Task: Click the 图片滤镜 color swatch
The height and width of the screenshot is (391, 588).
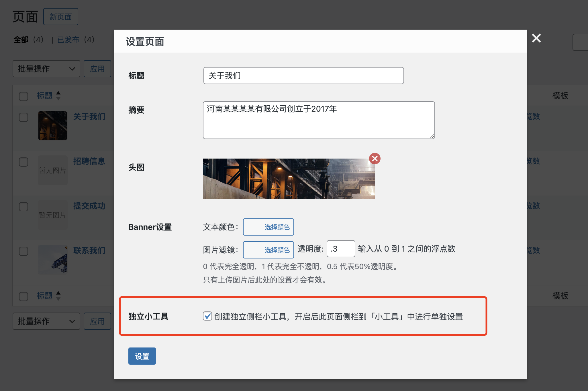Action: click(x=252, y=250)
